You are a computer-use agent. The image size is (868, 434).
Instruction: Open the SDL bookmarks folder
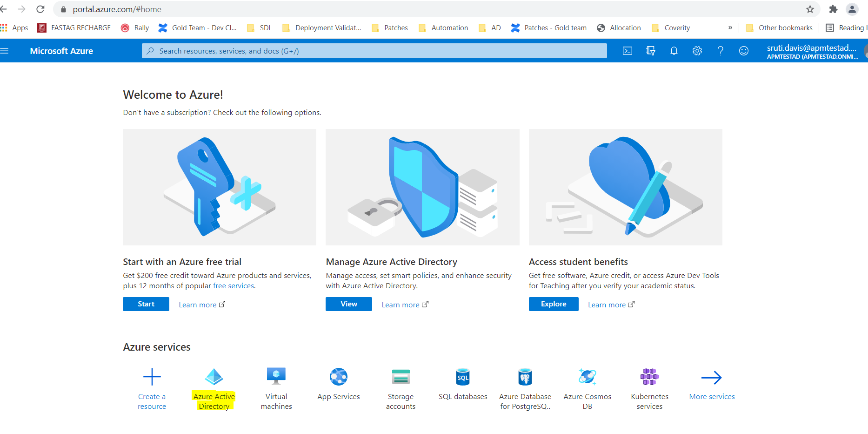pyautogui.click(x=260, y=28)
